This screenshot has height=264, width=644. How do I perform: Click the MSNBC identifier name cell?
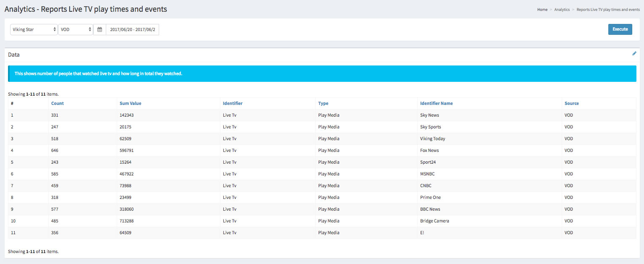[x=427, y=174]
